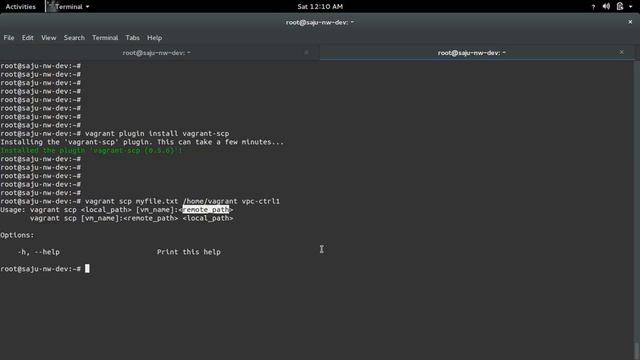The image size is (640, 360).
Task: Click the 'Installing the vagrant-scp plugin' line
Action: [x=142, y=142]
